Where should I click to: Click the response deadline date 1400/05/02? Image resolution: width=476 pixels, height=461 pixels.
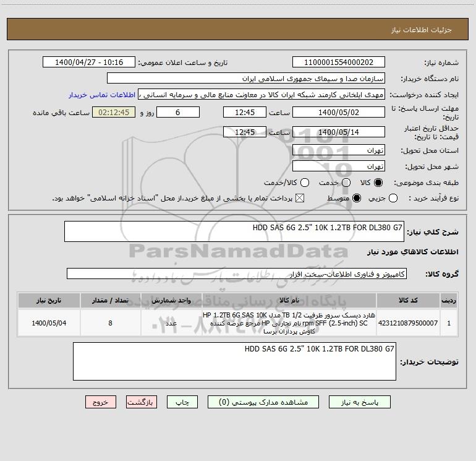(x=339, y=113)
